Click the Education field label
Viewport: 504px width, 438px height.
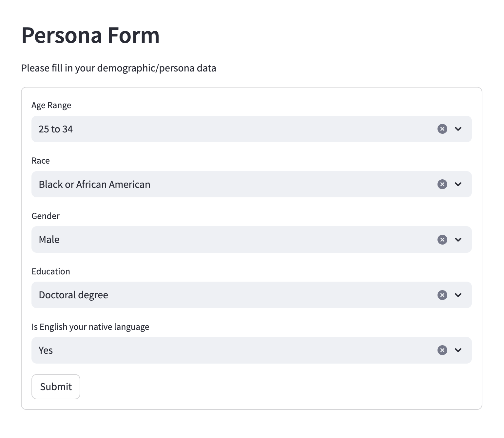click(51, 271)
